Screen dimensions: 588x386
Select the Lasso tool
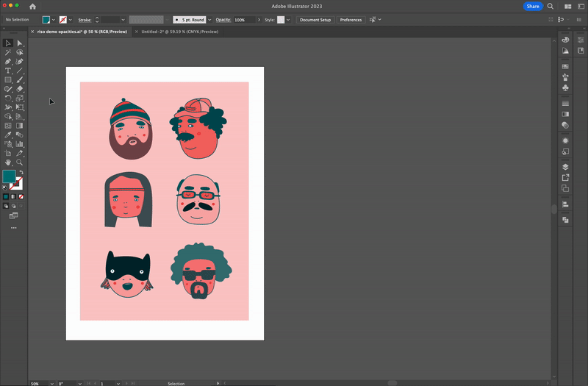click(20, 52)
